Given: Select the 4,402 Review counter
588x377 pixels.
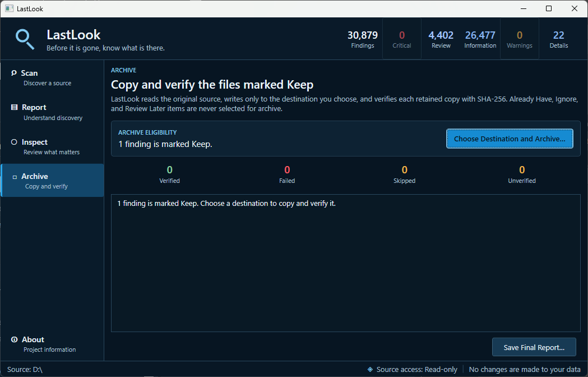Looking at the screenshot, I should [x=441, y=39].
